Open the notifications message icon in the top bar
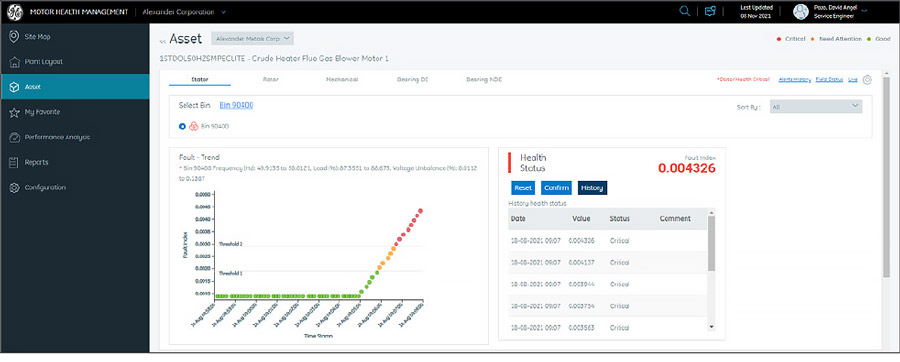 tap(711, 11)
